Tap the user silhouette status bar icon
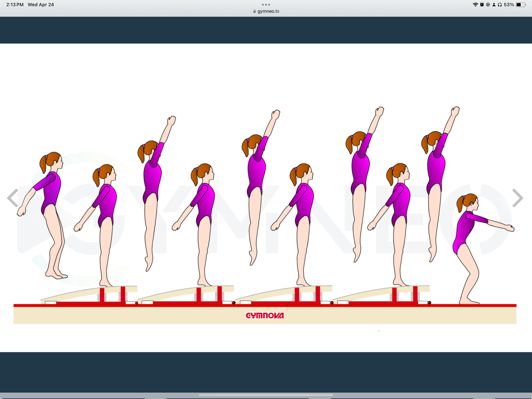The width and height of the screenshot is (532, 399). [494, 4]
